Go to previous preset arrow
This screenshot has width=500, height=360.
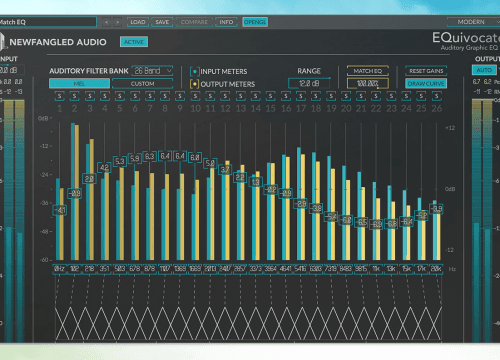106,22
